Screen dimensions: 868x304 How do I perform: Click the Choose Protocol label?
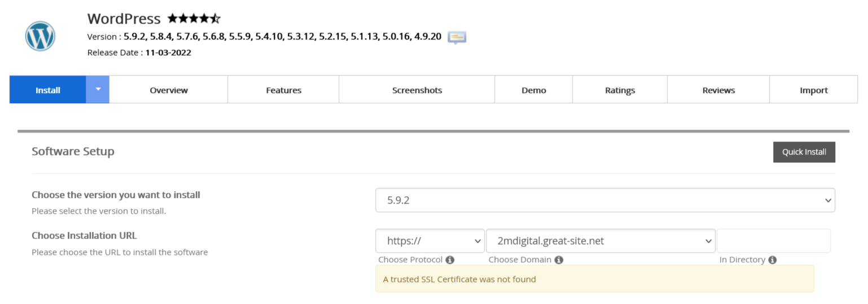pos(410,260)
